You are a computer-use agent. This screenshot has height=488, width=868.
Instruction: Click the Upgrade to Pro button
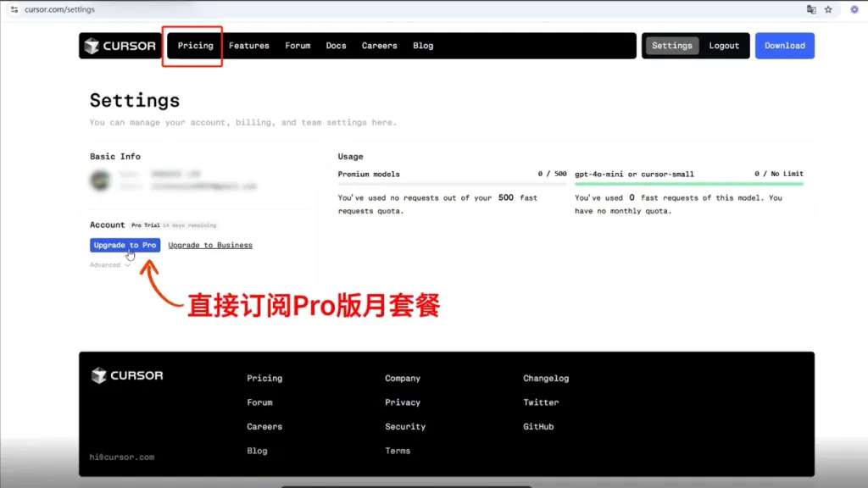point(125,245)
